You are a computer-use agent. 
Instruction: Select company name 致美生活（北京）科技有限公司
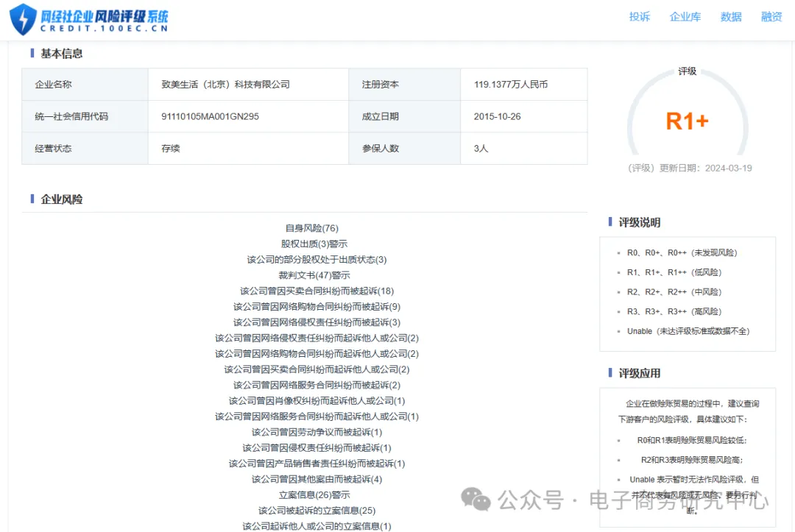tap(226, 85)
